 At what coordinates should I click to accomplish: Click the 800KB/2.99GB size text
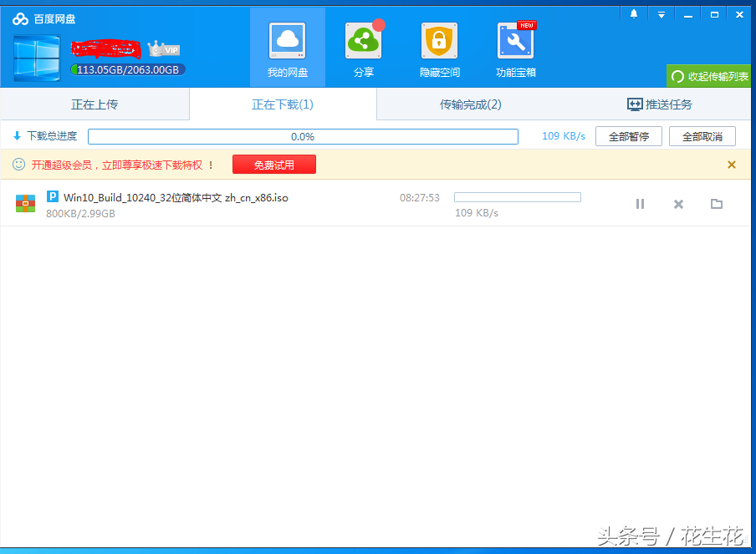(x=80, y=213)
